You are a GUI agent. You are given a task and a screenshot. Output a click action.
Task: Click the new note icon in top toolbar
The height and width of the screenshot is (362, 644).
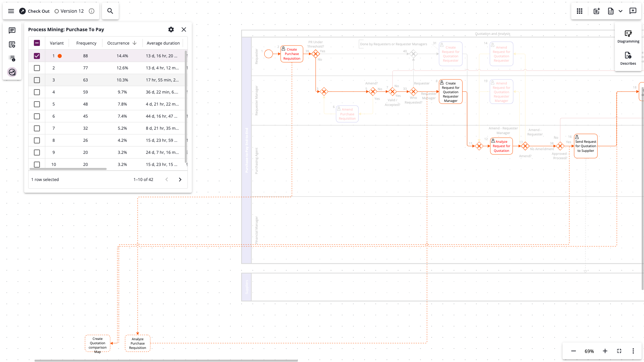pos(596,11)
